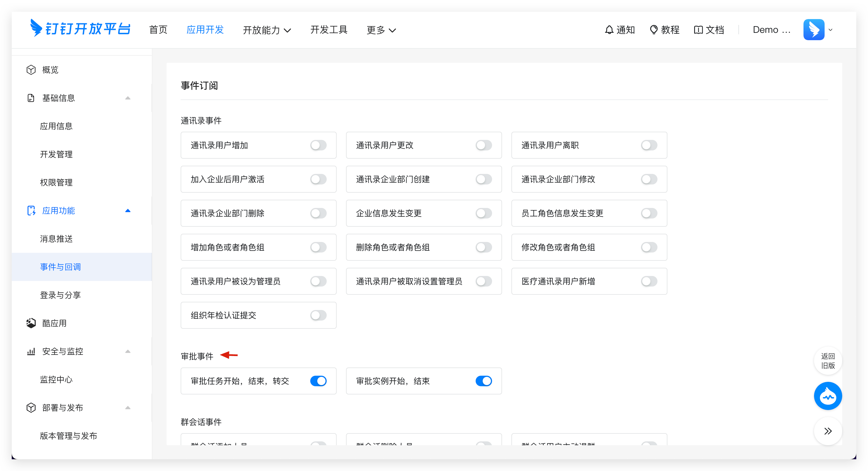Viewport: 868px width, 471px height.
Task: Switch to the 首页 menu item
Action: pos(158,30)
